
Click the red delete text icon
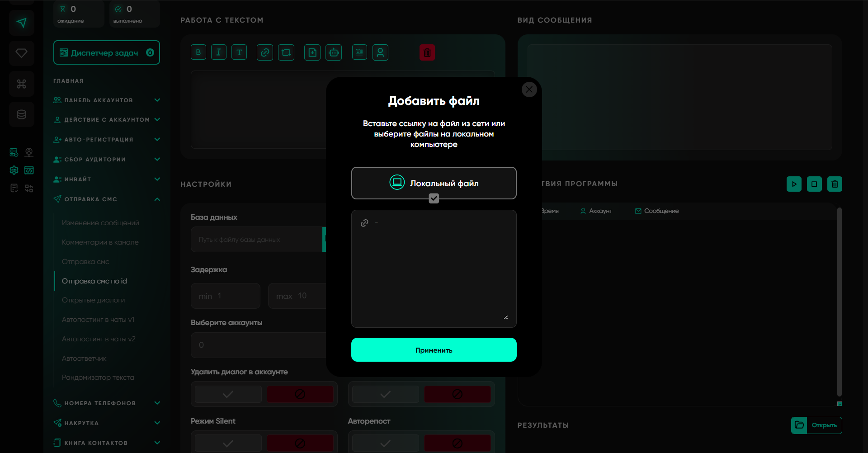click(427, 52)
